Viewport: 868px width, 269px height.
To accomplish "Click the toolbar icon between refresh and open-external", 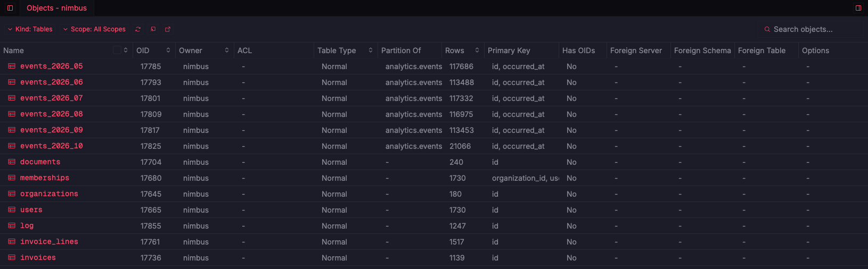I will [153, 29].
